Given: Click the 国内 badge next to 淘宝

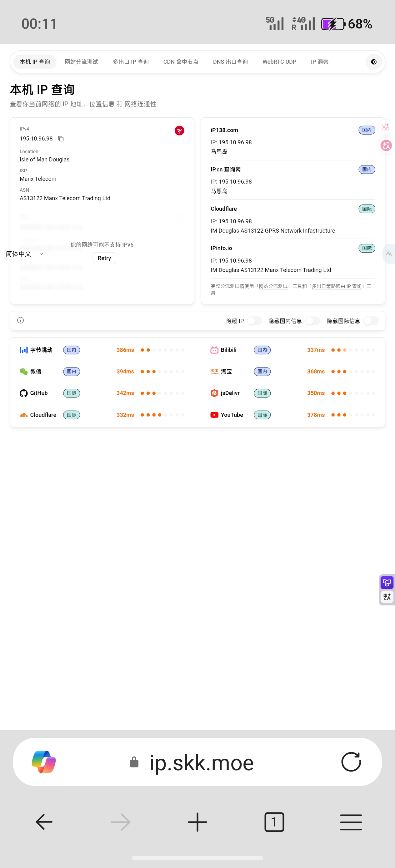Looking at the screenshot, I should (262, 372).
